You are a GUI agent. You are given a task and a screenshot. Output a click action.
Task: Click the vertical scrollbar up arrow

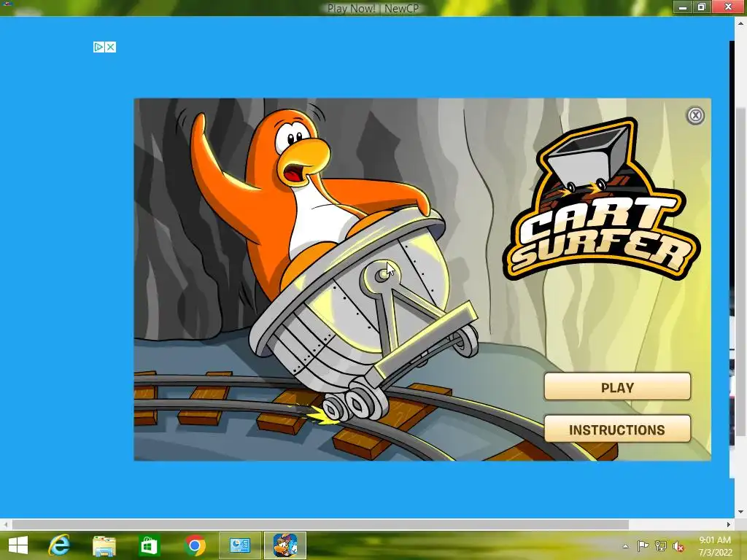(741, 22)
